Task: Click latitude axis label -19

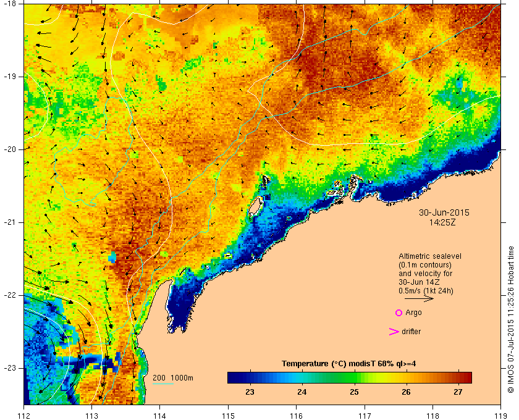Action: point(9,77)
